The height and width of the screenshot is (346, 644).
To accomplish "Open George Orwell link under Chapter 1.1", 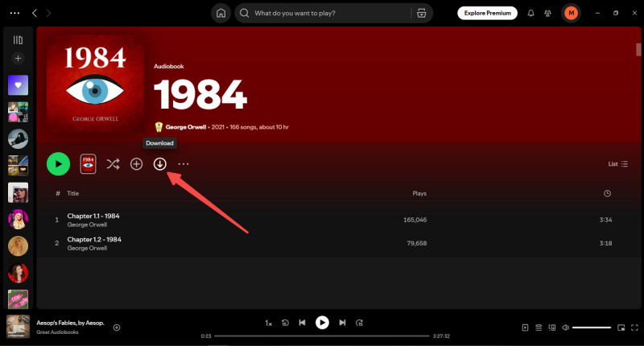I will 87,224.
